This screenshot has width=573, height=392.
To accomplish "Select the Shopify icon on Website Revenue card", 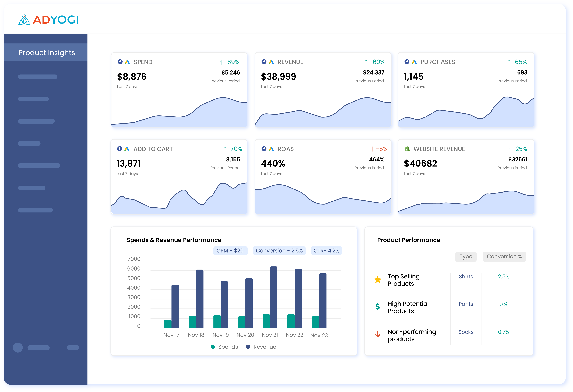I will point(407,149).
